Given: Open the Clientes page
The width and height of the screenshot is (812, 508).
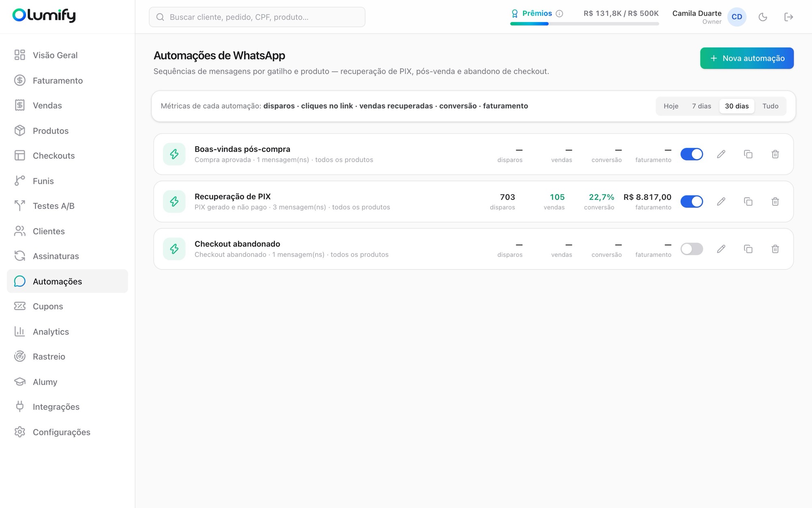Looking at the screenshot, I should click(x=67, y=231).
